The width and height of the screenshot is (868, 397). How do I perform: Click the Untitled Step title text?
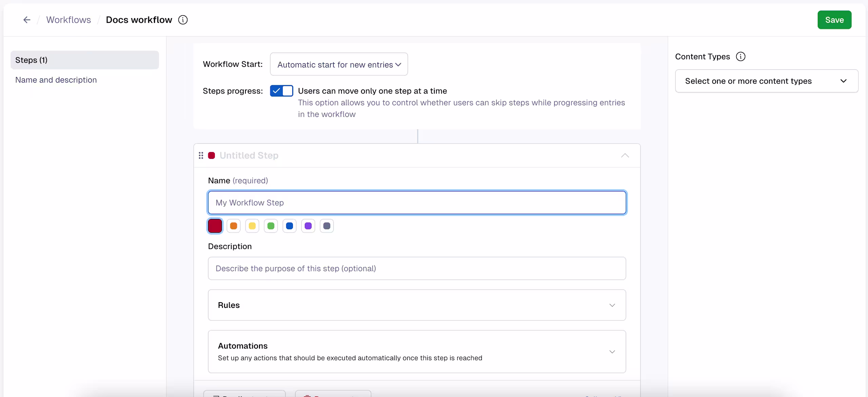pos(249,155)
